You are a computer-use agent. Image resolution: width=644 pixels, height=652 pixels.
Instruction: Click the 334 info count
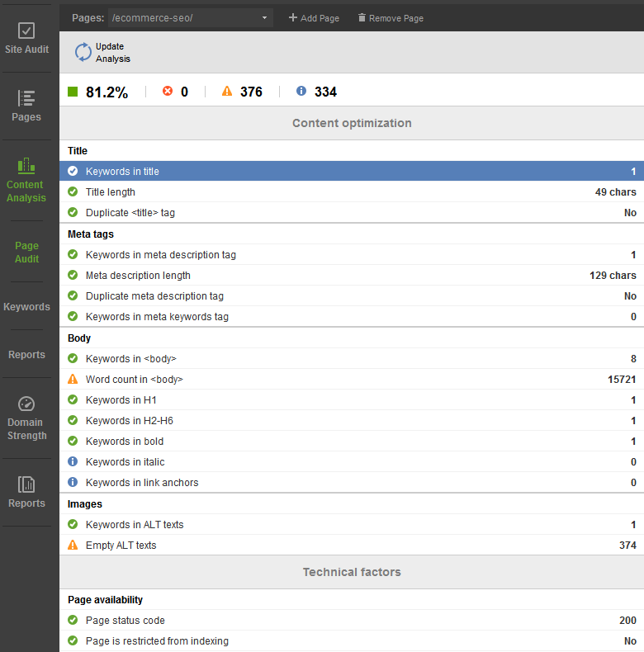point(325,92)
